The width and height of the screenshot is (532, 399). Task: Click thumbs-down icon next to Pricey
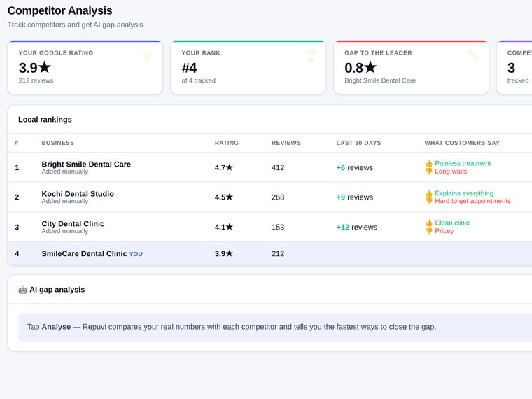[x=429, y=231]
